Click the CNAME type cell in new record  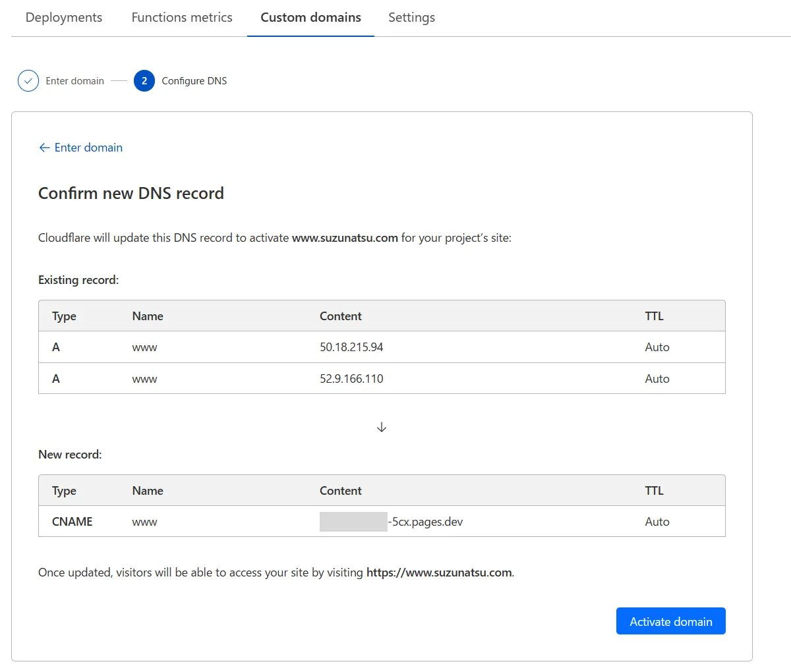tap(73, 522)
